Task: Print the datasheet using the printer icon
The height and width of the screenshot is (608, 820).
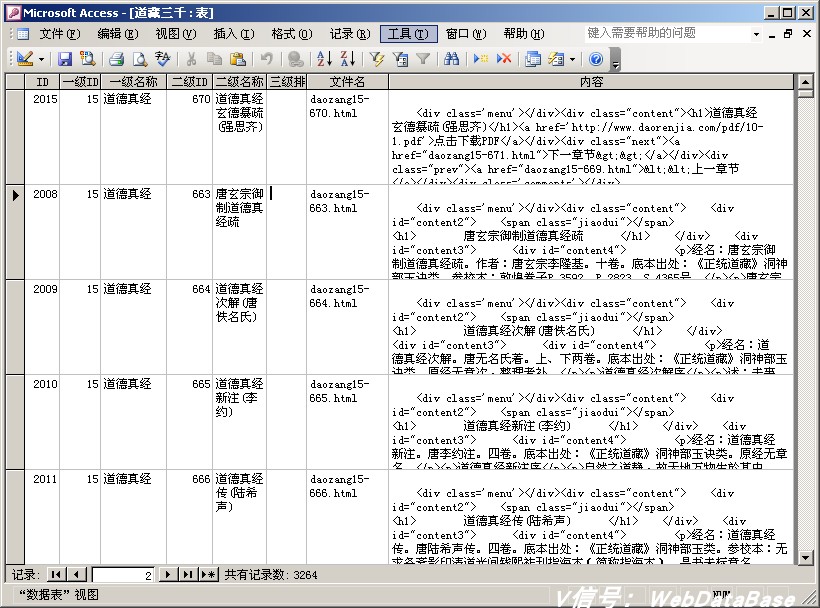Action: (116, 59)
